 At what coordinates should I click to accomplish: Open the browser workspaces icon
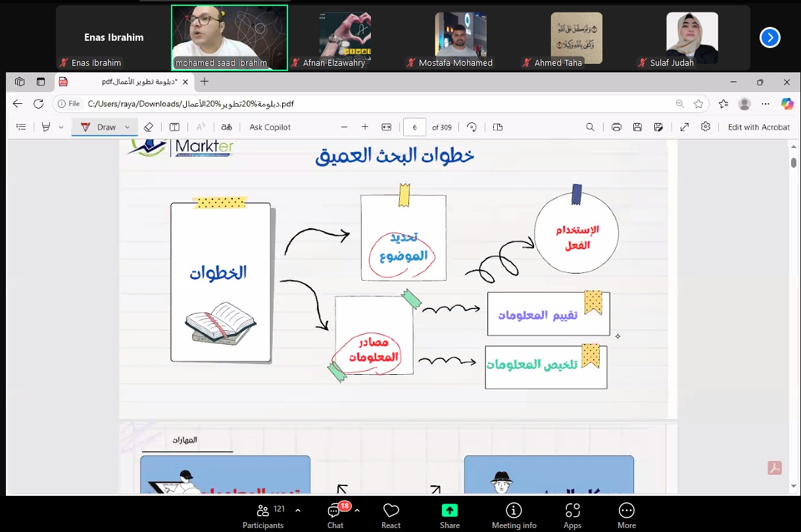tap(20, 82)
